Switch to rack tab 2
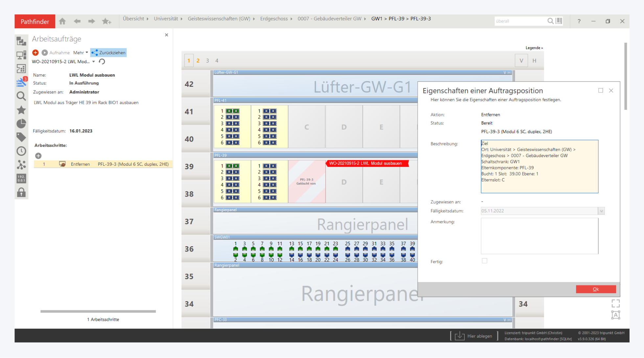This screenshot has width=644, height=358. 198,60
